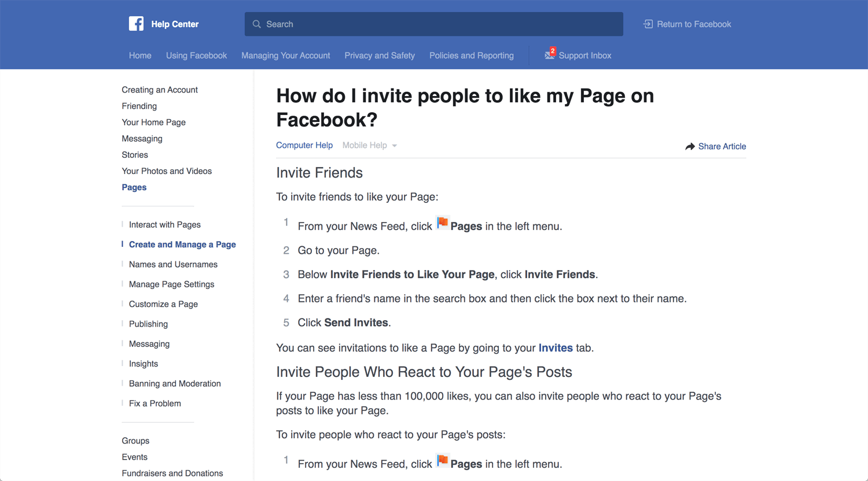Open top-level Messaging sidebar topic
Image resolution: width=868 pixels, height=481 pixels.
(142, 138)
